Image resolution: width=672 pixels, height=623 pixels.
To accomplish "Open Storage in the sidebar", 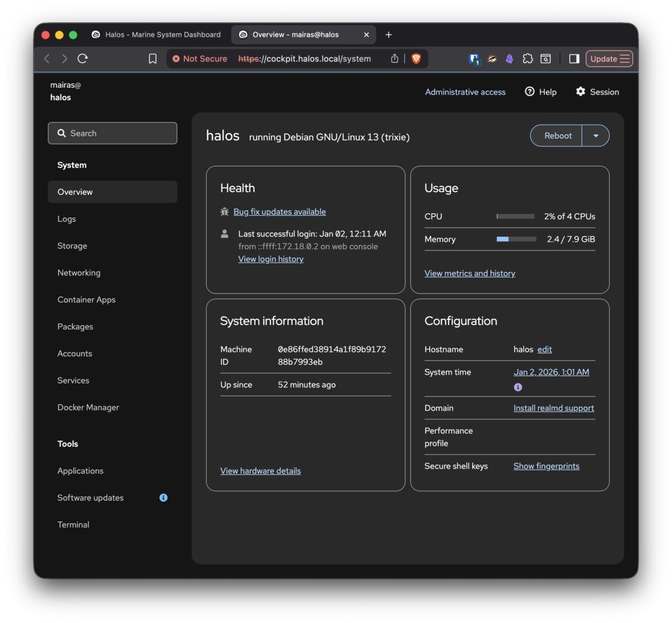I will click(72, 246).
